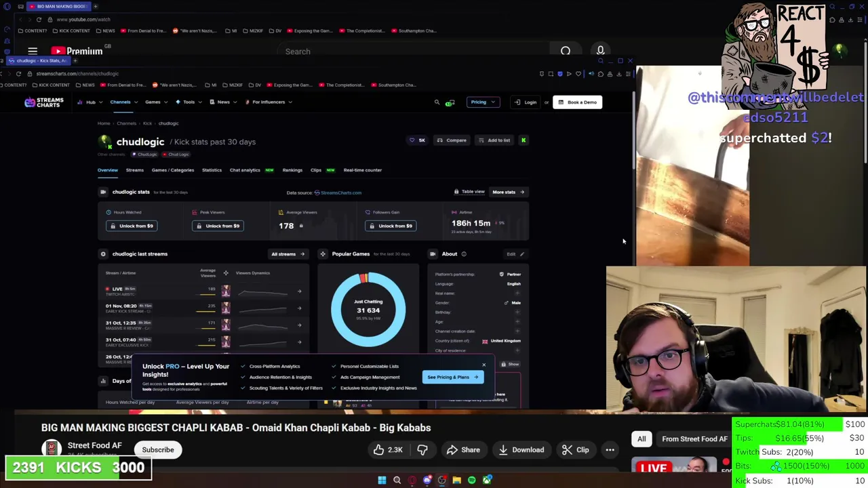868x488 pixels.
Task: Open the Real-time counter tab
Action: click(363, 170)
